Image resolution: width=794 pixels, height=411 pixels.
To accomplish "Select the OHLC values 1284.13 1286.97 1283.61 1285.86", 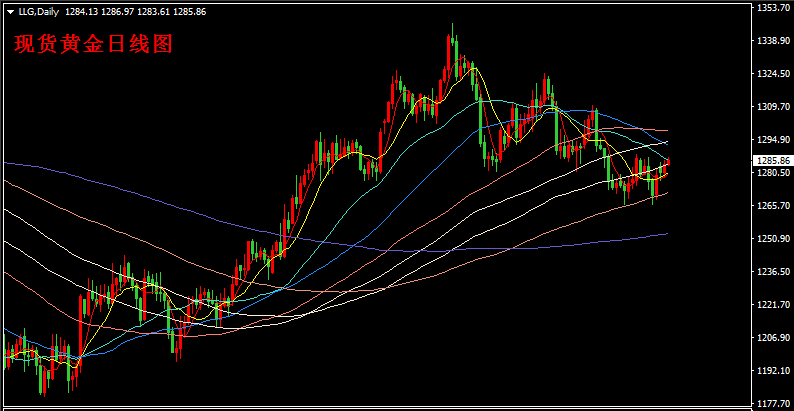I will click(x=136, y=12).
